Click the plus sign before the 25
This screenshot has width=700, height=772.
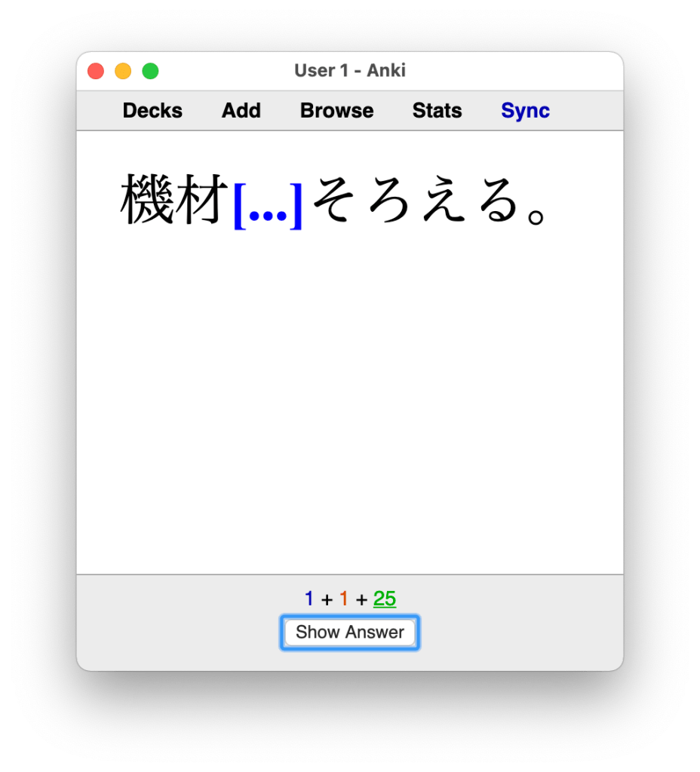point(361,599)
